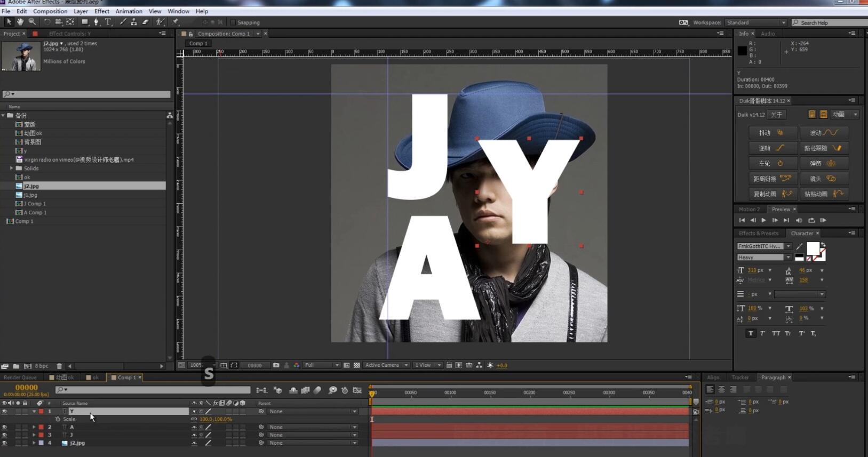868x457 pixels.
Task: Enable the Snapping checkbox
Action: pyautogui.click(x=233, y=22)
